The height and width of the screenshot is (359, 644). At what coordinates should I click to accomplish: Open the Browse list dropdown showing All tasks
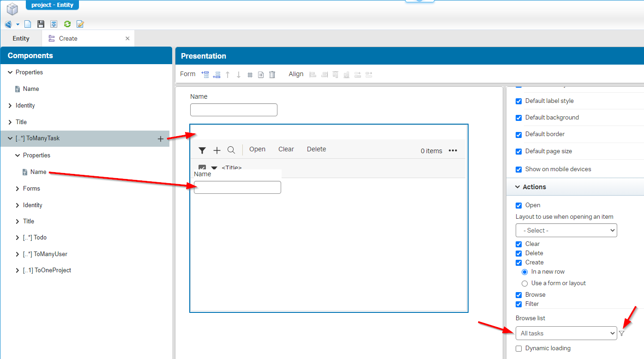(x=566, y=333)
